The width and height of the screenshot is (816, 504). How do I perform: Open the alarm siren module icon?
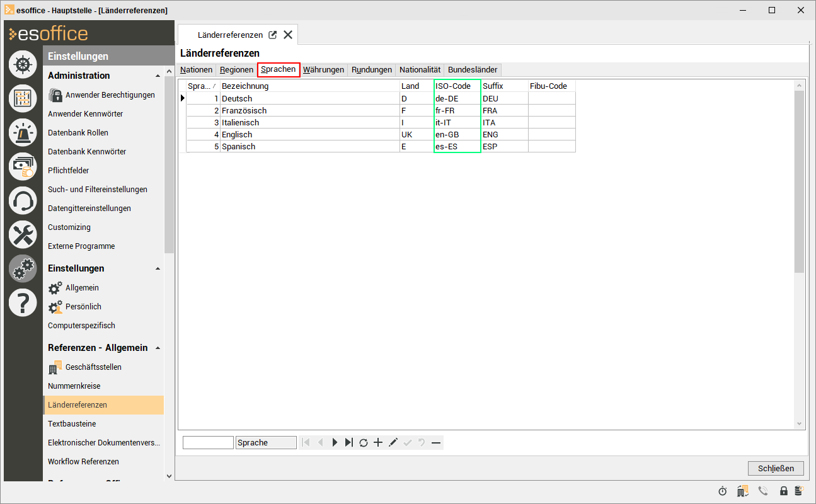(x=23, y=132)
